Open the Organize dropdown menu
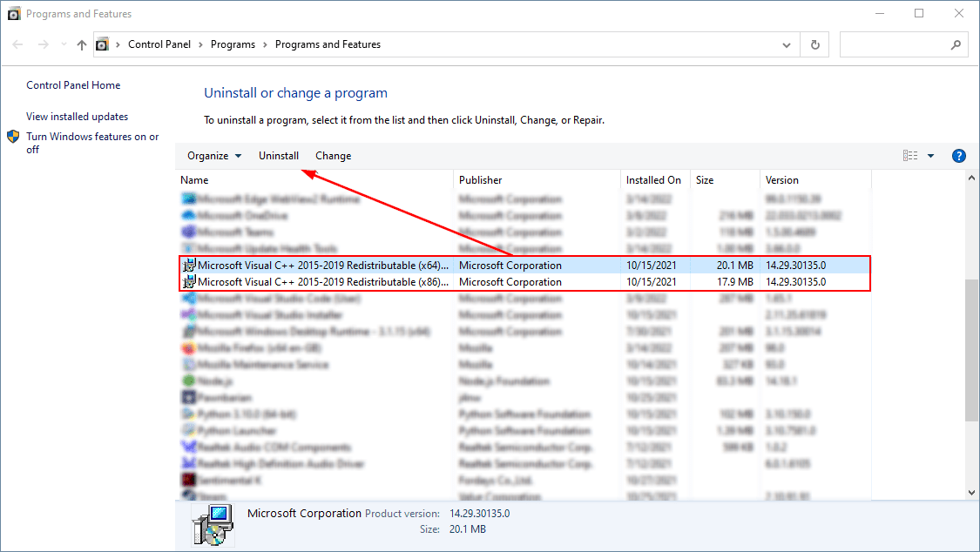Screen dimensions: 980x552 tap(213, 155)
